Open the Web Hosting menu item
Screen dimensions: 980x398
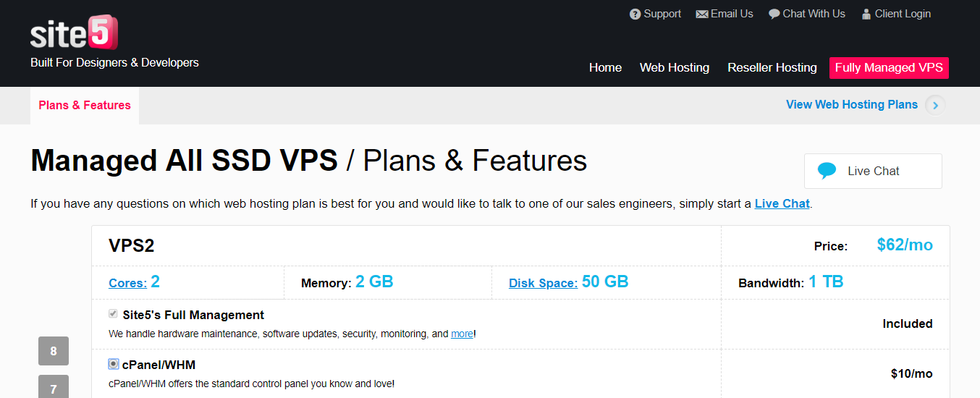coord(675,67)
